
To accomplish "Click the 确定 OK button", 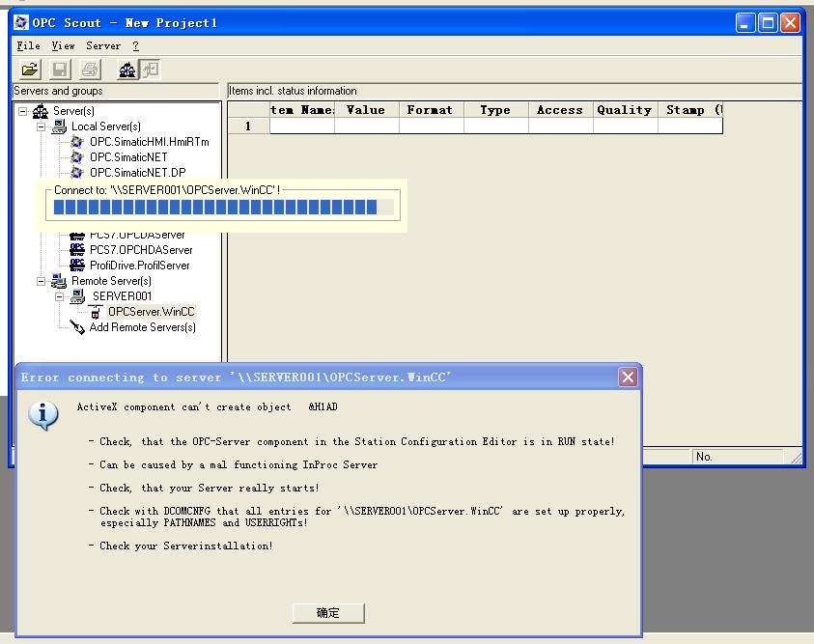I will (x=328, y=613).
